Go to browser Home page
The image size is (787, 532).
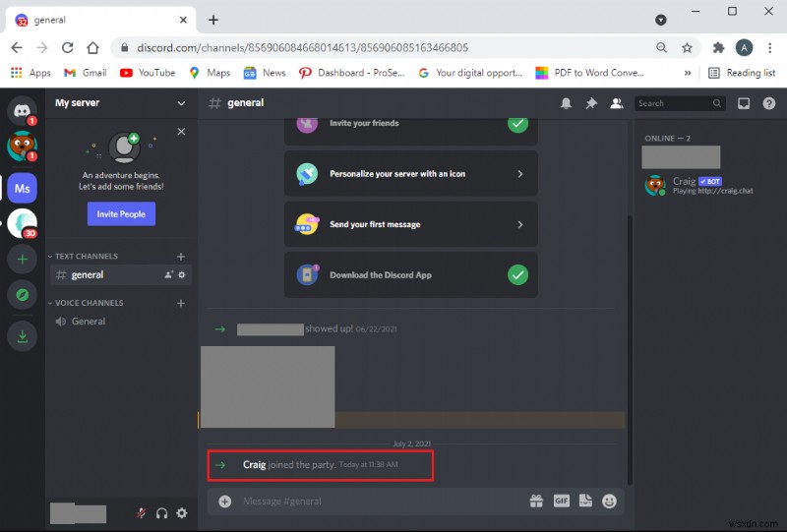click(92, 47)
